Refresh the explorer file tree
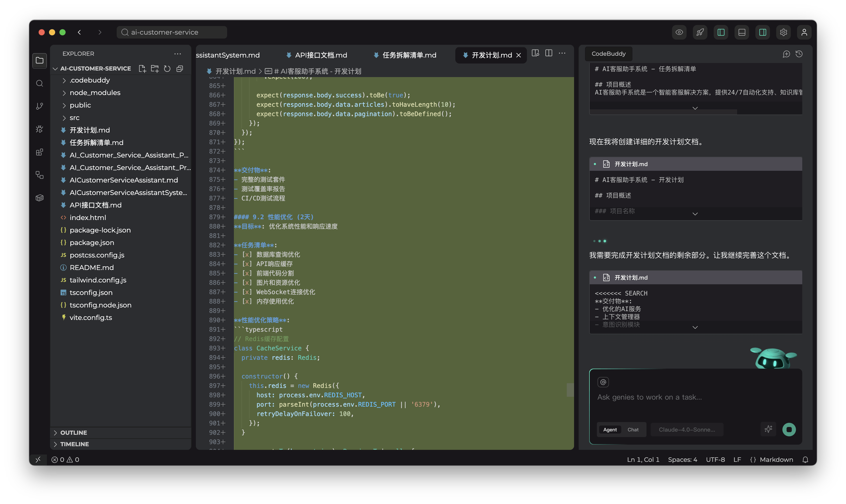846x504 pixels. pyautogui.click(x=167, y=69)
